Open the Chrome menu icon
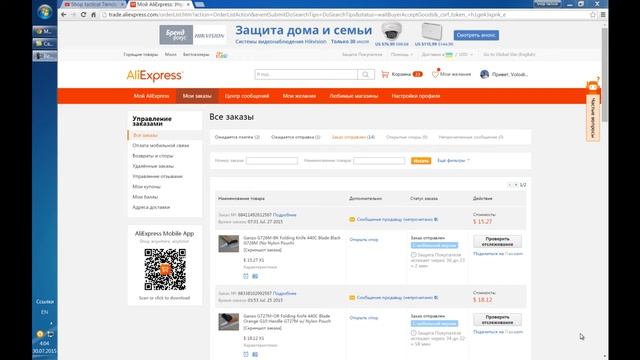The width and height of the screenshot is (640, 360). coord(603,15)
